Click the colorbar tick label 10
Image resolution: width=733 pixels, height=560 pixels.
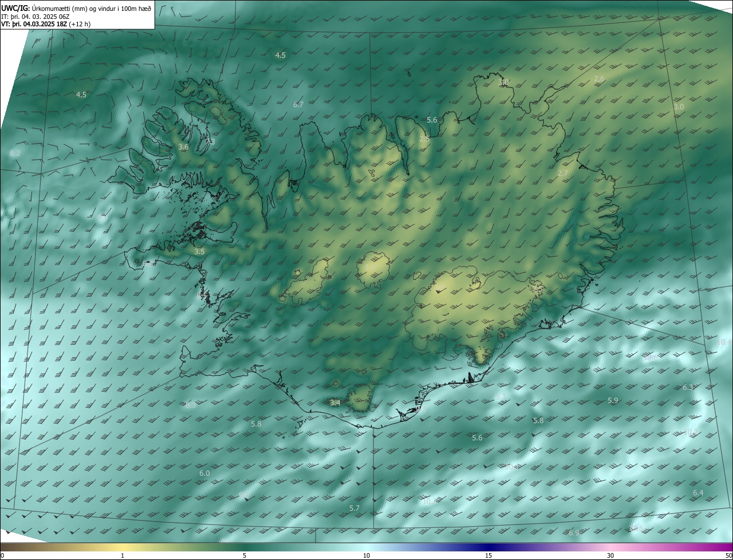366,556
